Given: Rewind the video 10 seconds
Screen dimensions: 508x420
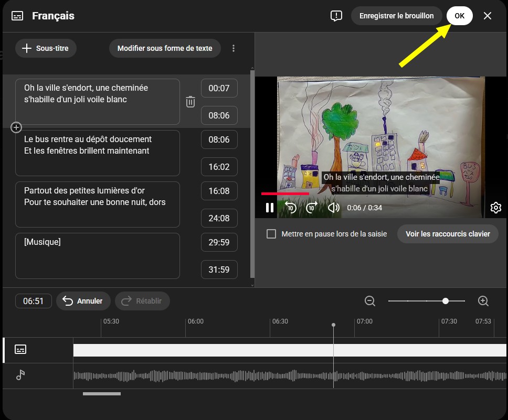Looking at the screenshot, I should click(291, 208).
